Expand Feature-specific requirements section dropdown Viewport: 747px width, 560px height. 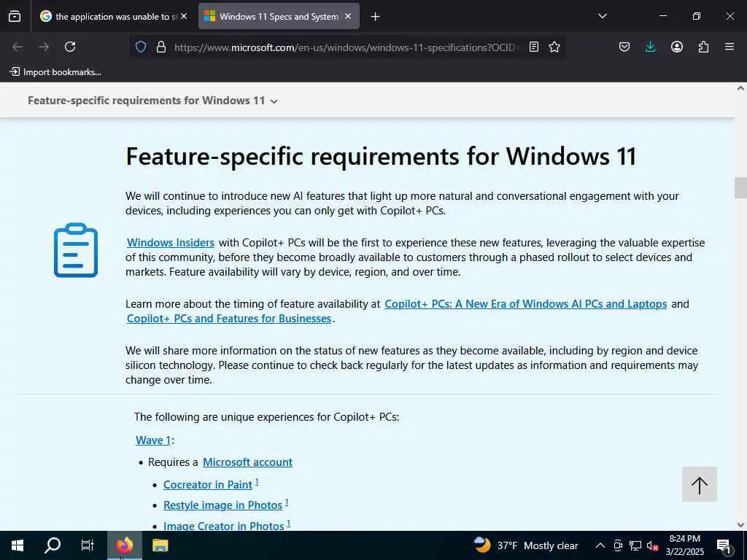click(x=152, y=101)
